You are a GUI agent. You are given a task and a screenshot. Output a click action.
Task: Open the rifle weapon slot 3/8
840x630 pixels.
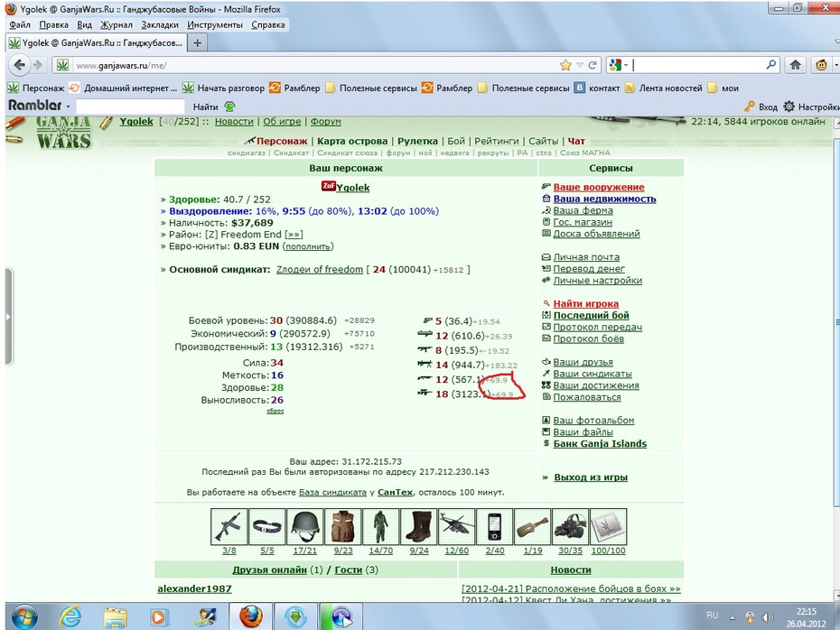point(229,526)
